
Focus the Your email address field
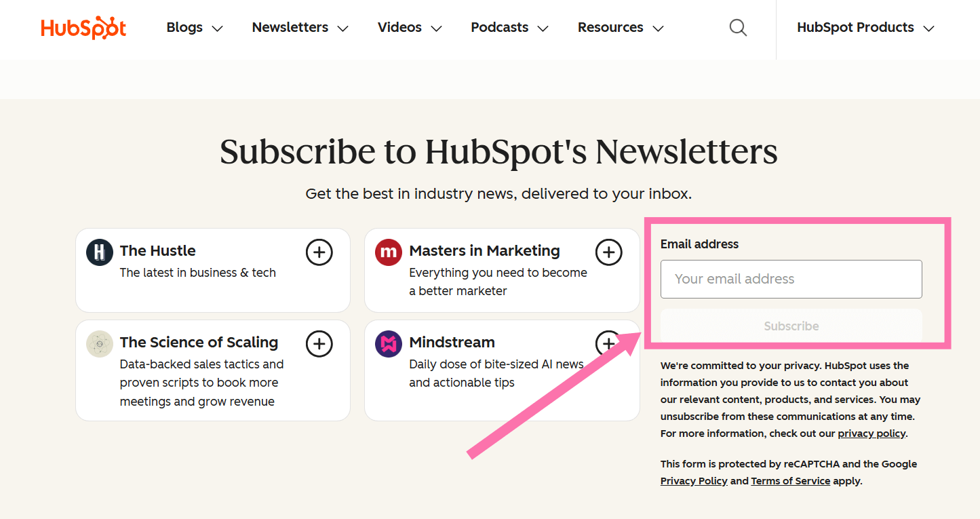791,279
